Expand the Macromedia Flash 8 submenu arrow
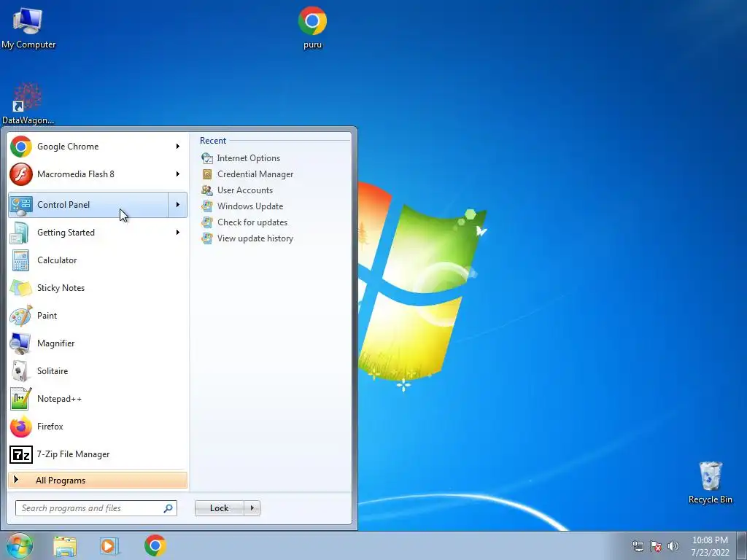This screenshot has width=747, height=560. click(x=178, y=174)
